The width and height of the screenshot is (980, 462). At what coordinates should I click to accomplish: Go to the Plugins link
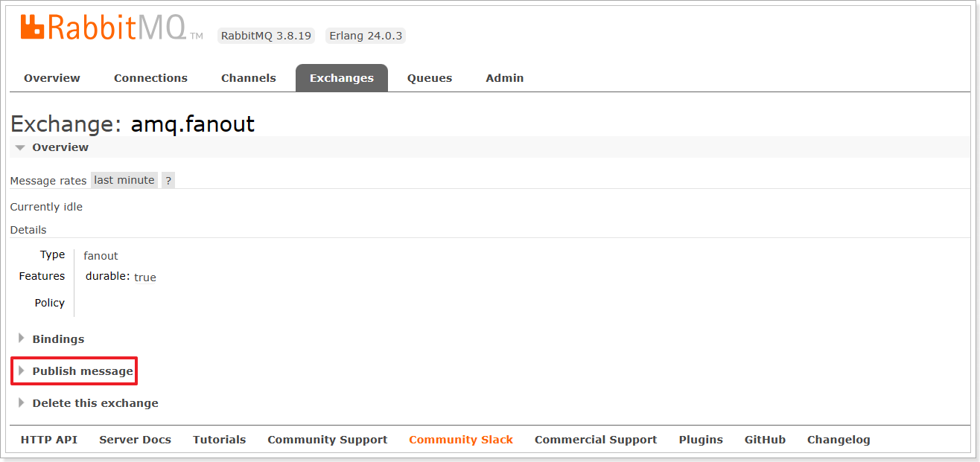pyautogui.click(x=701, y=440)
